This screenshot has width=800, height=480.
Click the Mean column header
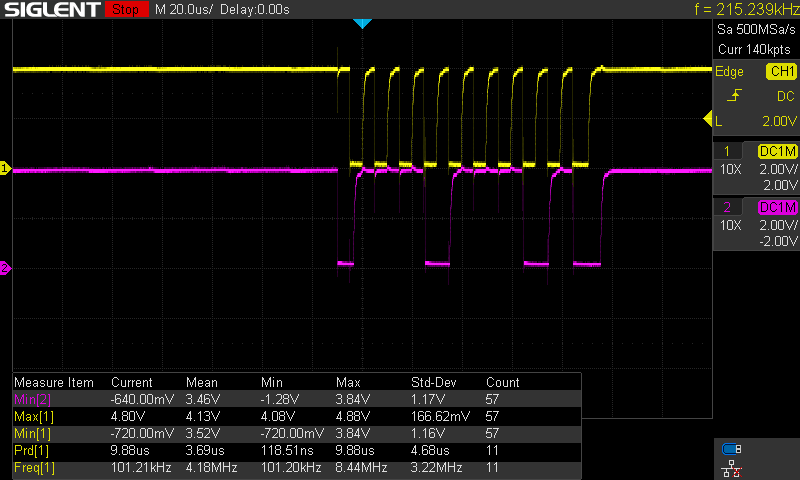click(202, 383)
